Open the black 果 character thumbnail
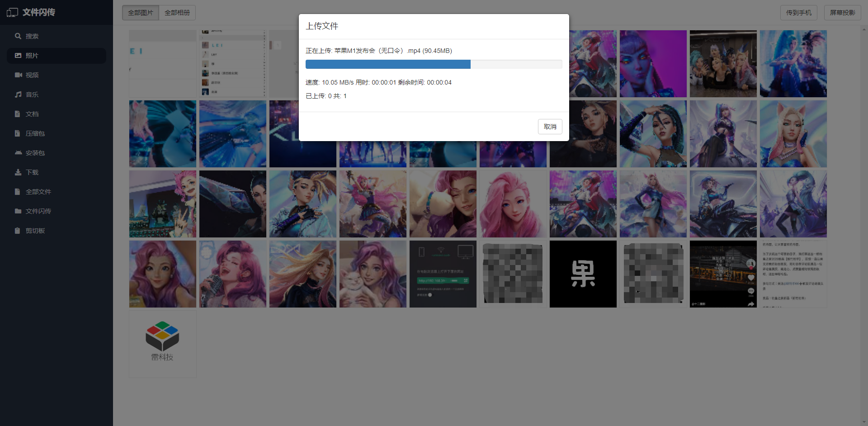Image resolution: width=868 pixels, height=426 pixels. point(583,274)
